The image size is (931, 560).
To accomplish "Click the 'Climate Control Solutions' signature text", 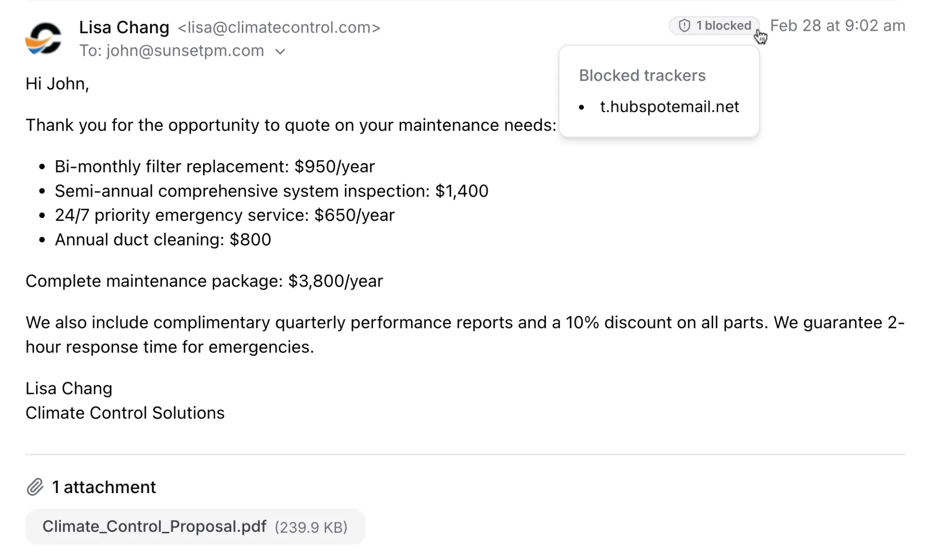I will tap(125, 413).
